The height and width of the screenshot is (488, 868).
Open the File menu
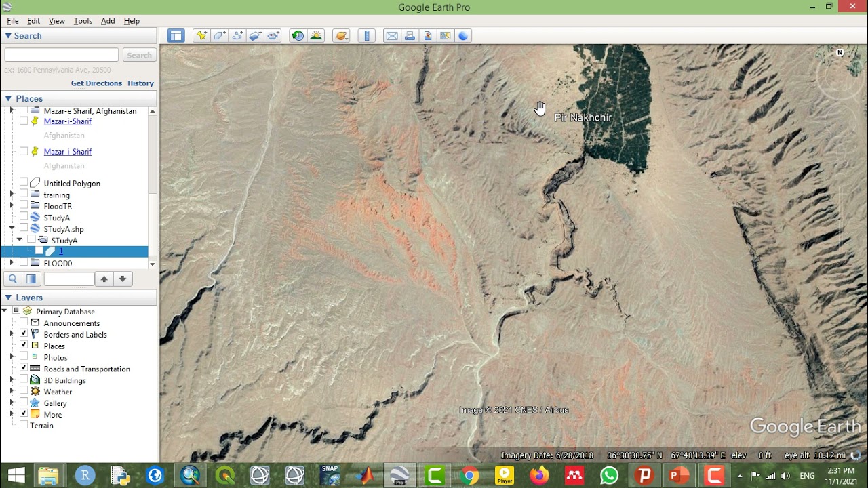point(13,21)
